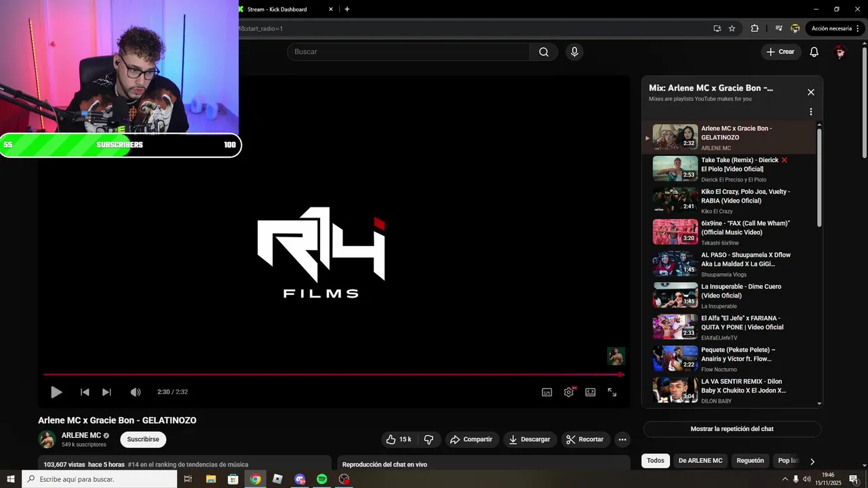This screenshot has height=488, width=868.
Task: Like the video with 15 k likes
Action: [x=399, y=439]
